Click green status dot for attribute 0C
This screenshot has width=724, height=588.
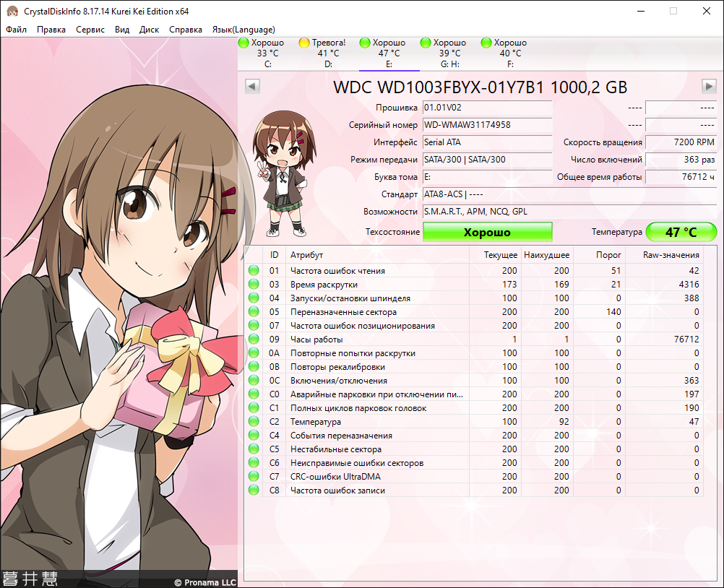point(254,380)
